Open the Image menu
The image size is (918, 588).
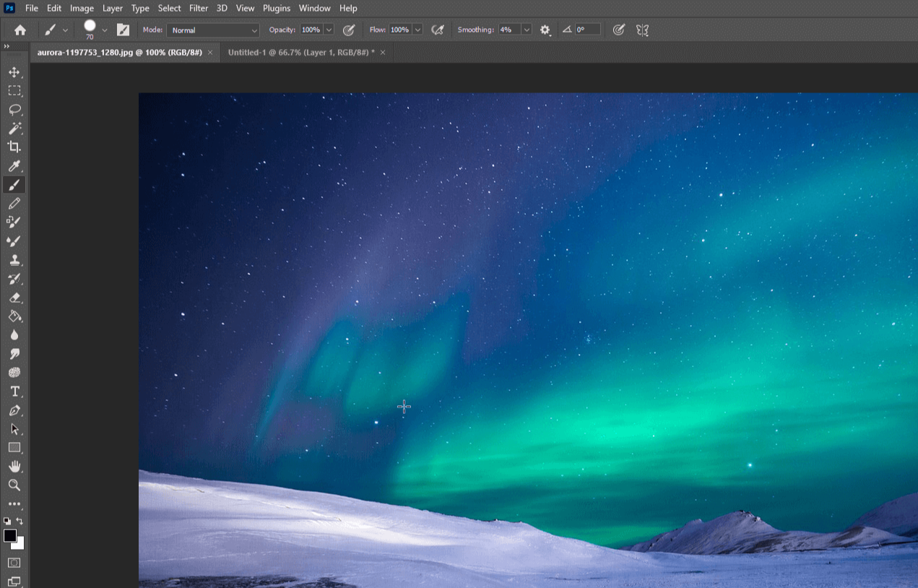tap(82, 9)
